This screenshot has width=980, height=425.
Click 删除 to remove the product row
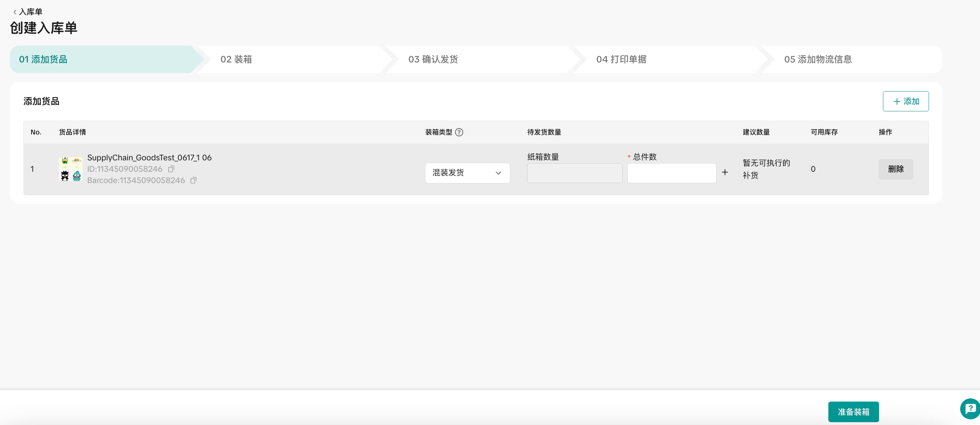tap(896, 169)
